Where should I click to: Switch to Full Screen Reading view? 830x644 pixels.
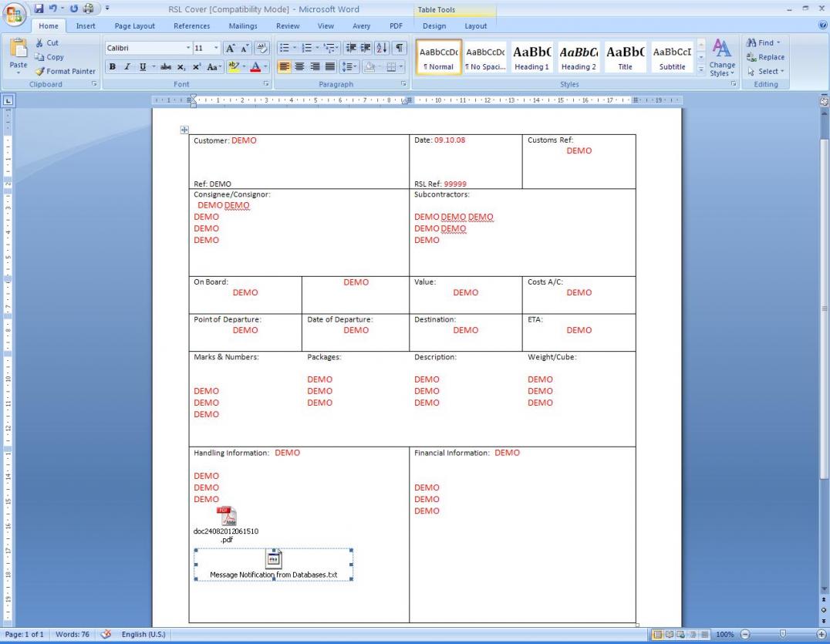coord(669,634)
